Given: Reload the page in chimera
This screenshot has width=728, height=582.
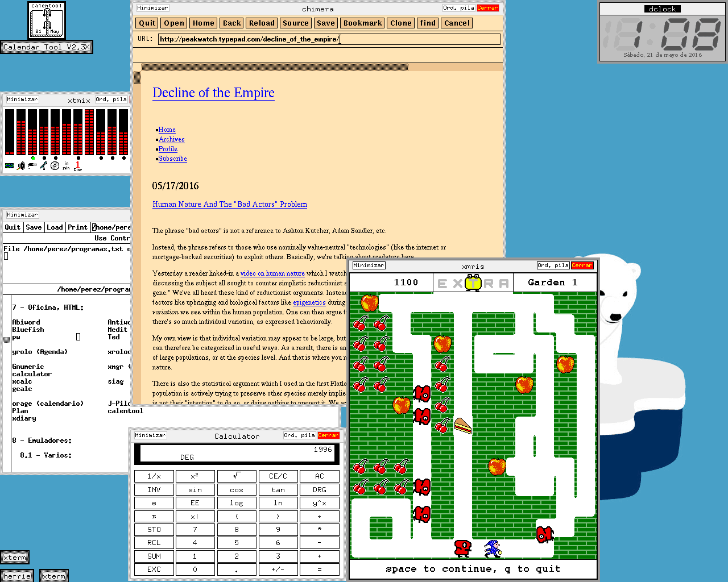Looking at the screenshot, I should (262, 23).
